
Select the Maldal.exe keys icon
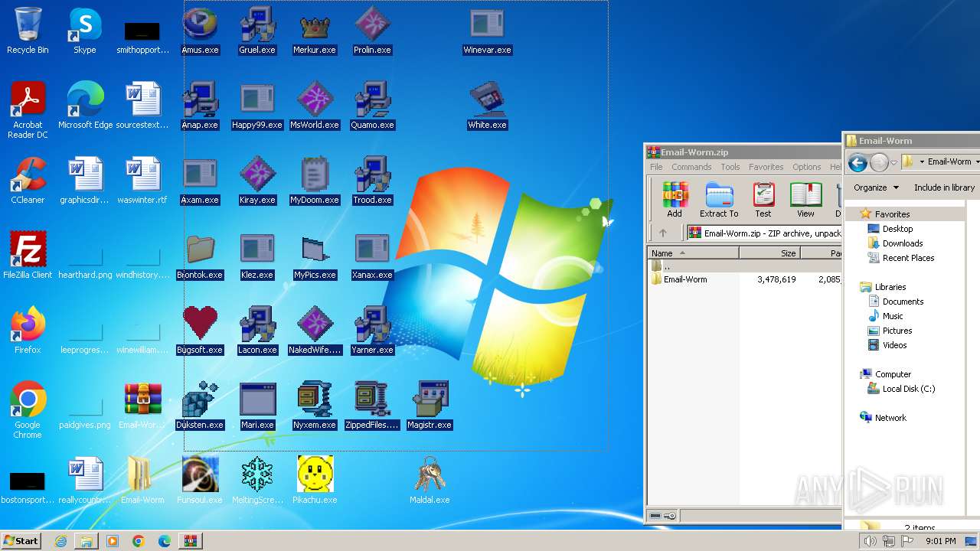point(430,481)
